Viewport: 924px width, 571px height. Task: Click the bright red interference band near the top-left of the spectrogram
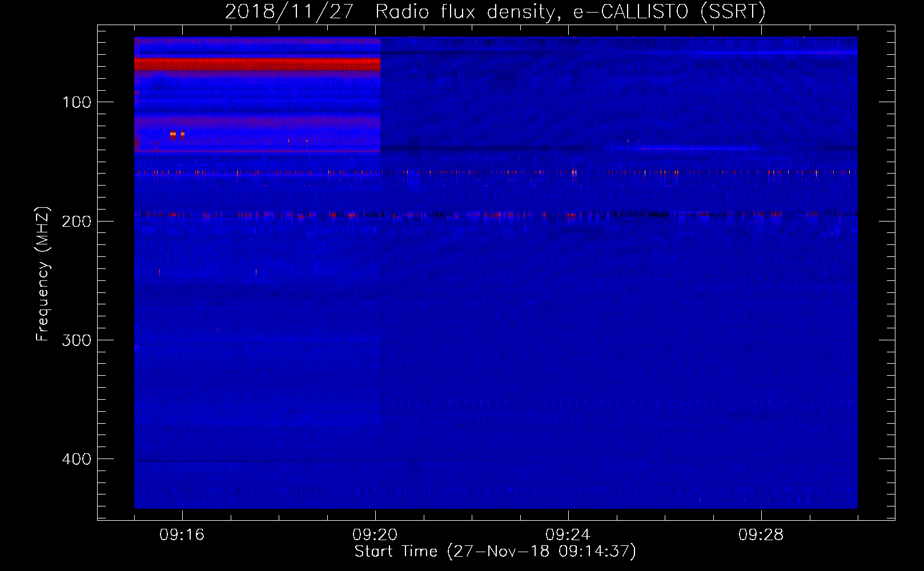pyautogui.click(x=257, y=64)
